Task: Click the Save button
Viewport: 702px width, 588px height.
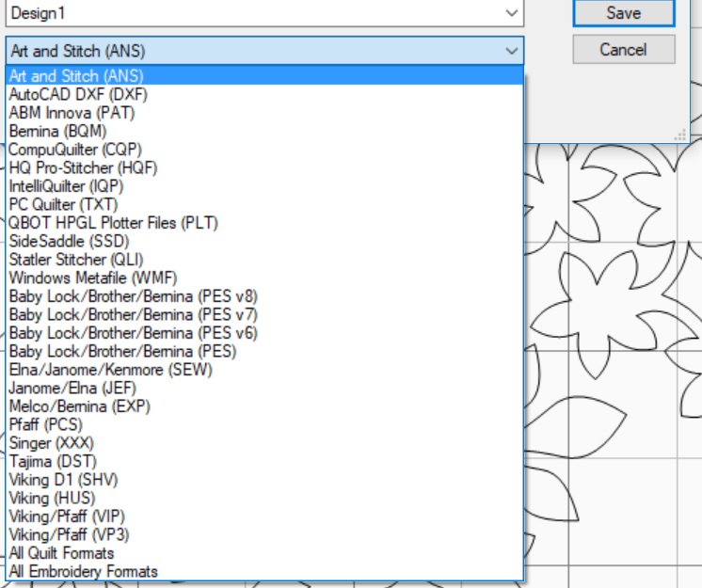Action: pyautogui.click(x=624, y=12)
